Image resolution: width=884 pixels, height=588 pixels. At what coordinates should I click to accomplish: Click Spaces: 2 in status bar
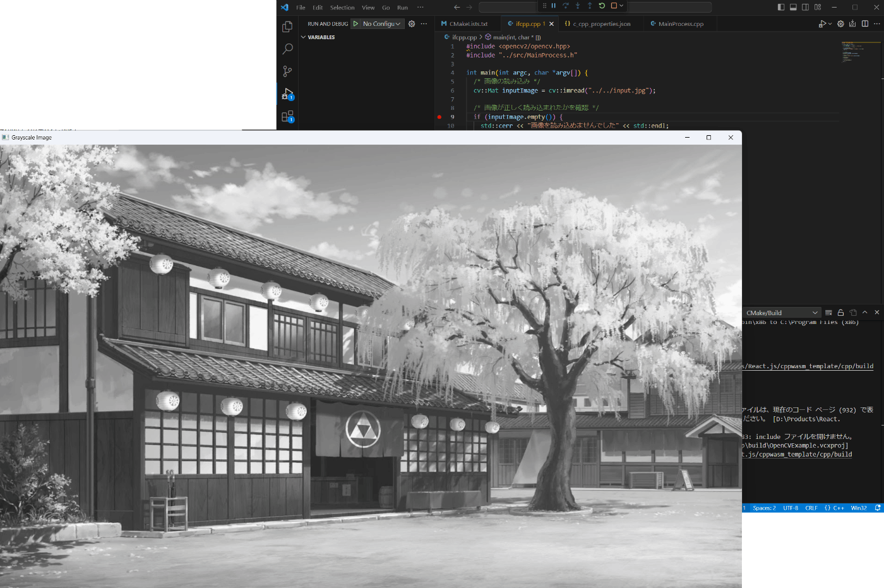(764, 508)
